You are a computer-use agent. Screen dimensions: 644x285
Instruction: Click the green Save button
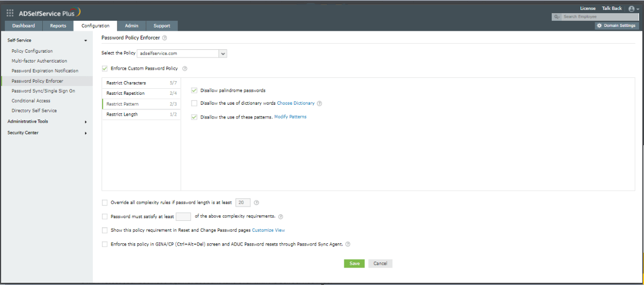pos(354,263)
